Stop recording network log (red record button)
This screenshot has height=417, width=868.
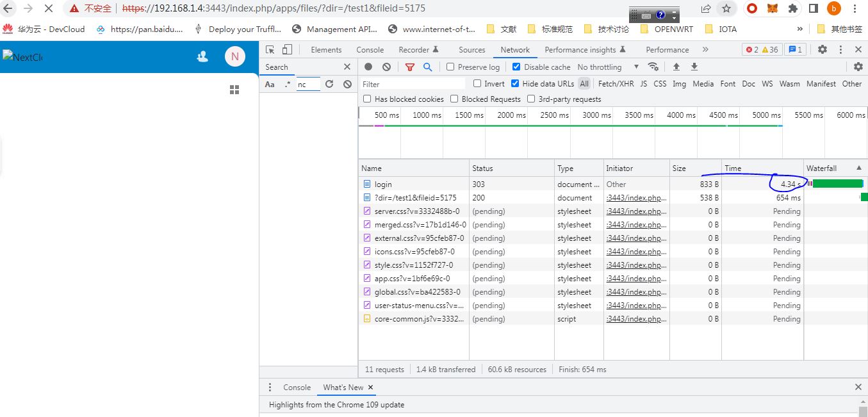[369, 67]
